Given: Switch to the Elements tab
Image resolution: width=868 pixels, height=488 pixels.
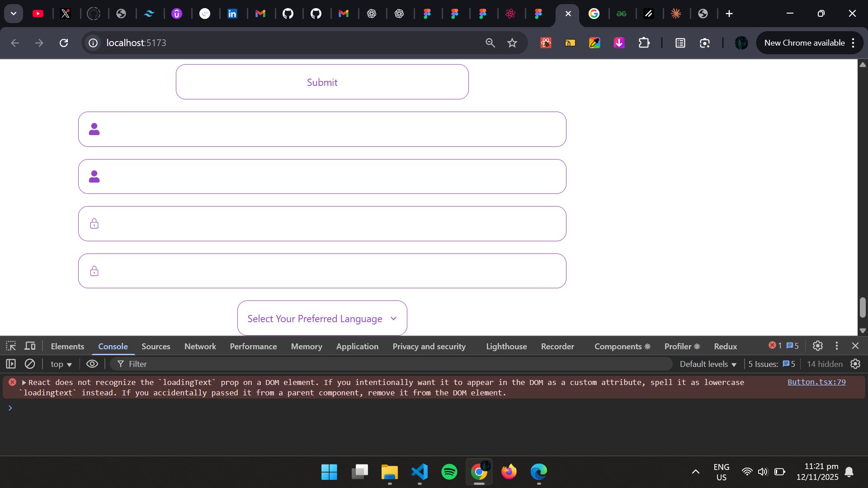Looking at the screenshot, I should point(67,347).
